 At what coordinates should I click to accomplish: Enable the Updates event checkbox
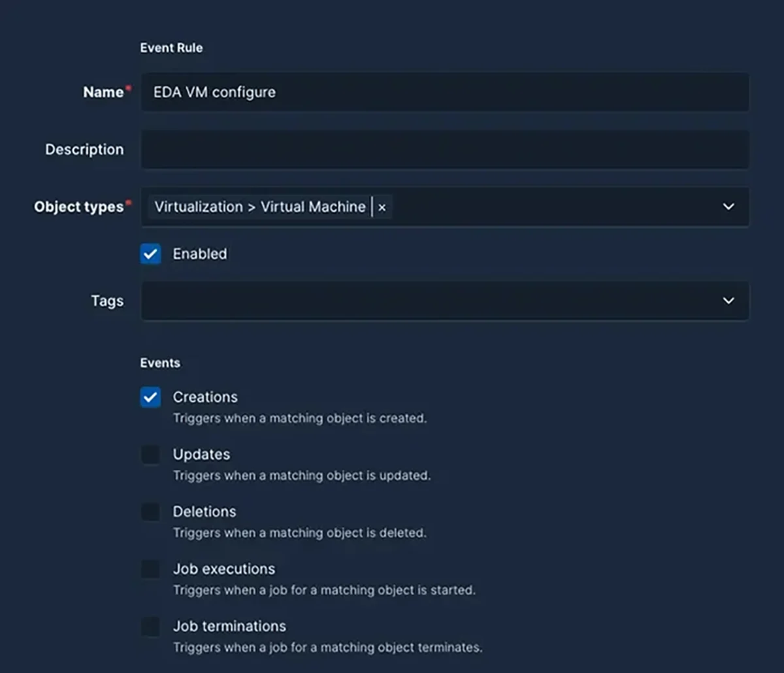151,455
